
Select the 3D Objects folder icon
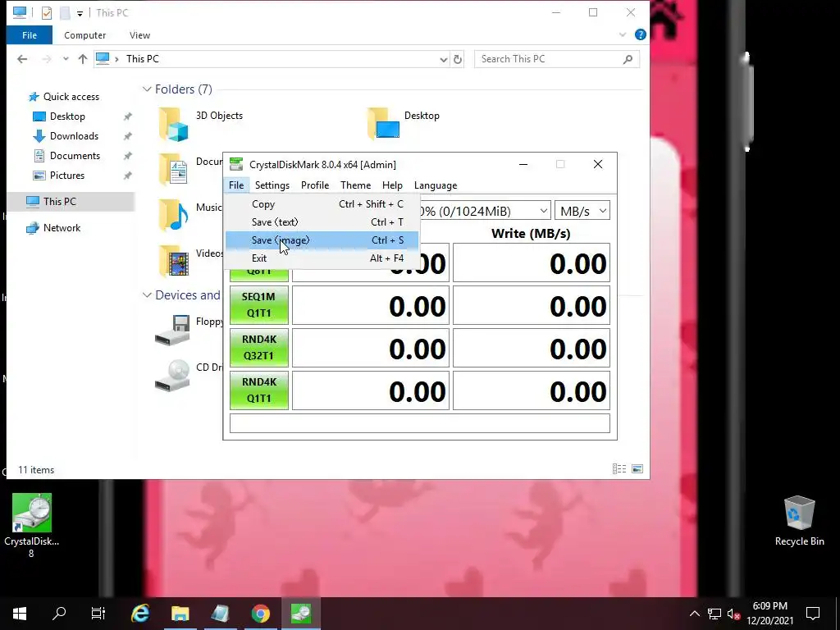point(174,124)
